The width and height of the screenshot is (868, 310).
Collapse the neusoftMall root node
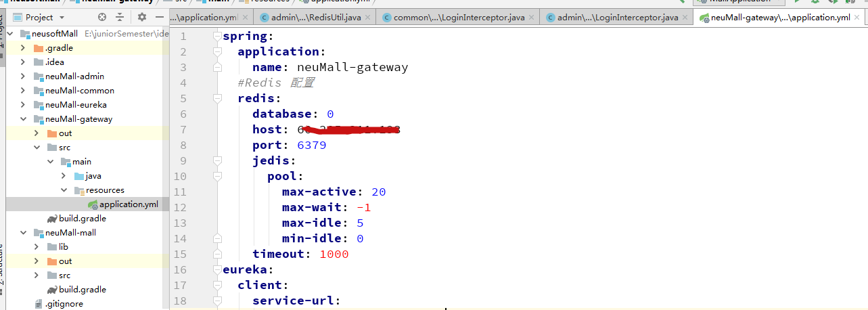click(11, 34)
